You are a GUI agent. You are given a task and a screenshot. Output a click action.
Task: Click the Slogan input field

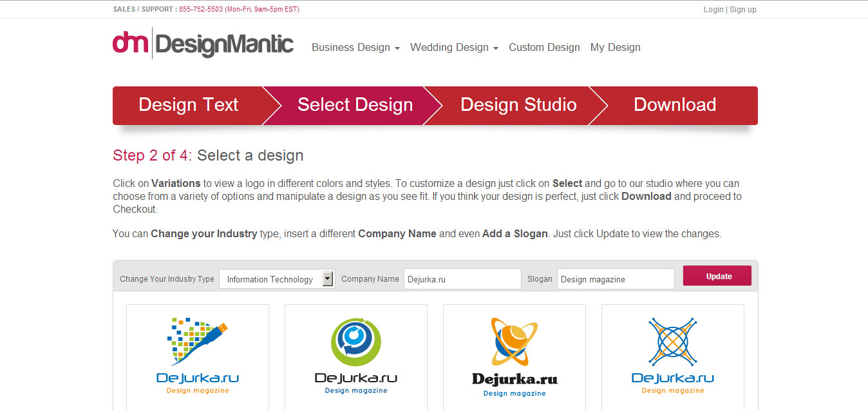click(x=616, y=279)
